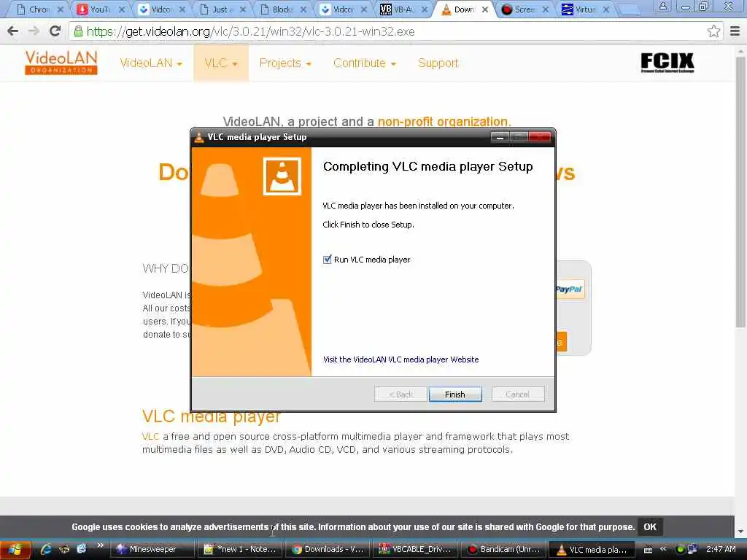Click the keyboard icon in the system tray

click(648, 550)
